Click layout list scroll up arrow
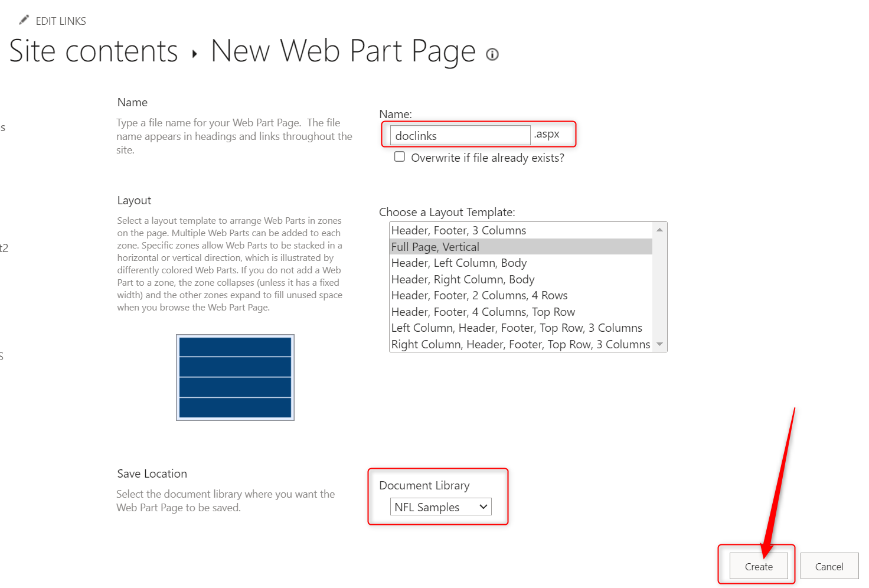Viewport: 869px width, 588px height. click(x=659, y=230)
